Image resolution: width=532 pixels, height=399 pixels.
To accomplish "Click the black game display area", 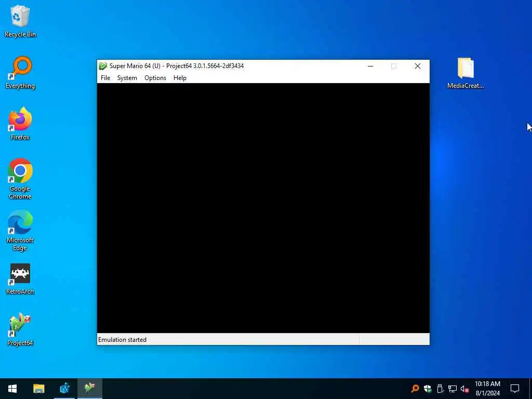I will 263,208.
